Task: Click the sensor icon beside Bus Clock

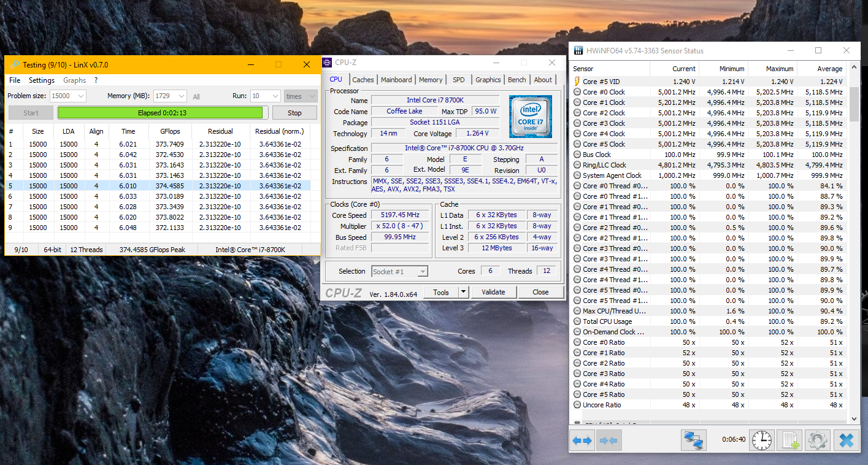Action: 577,155
